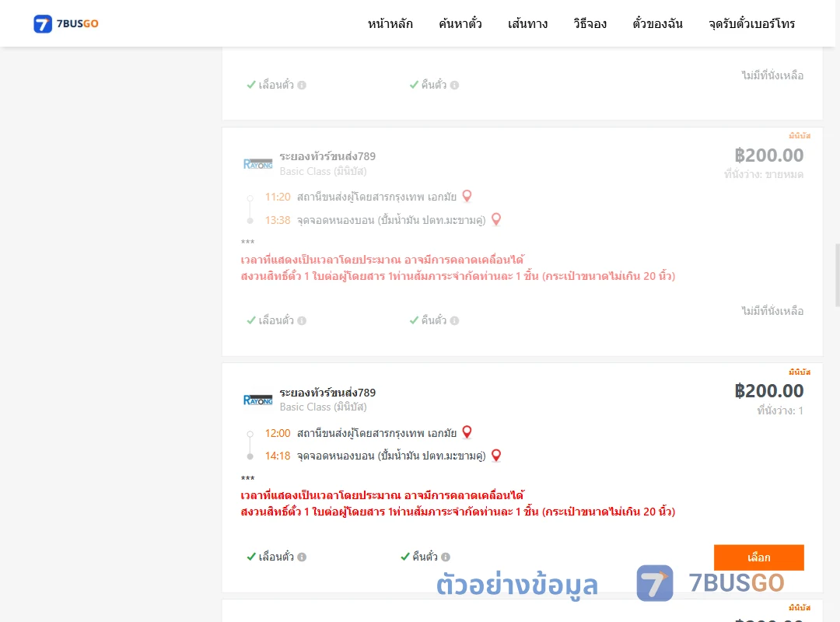840x622 pixels.
Task: Click info icon beside คืนตั๋ว in topmost card
Action: pyautogui.click(x=454, y=86)
